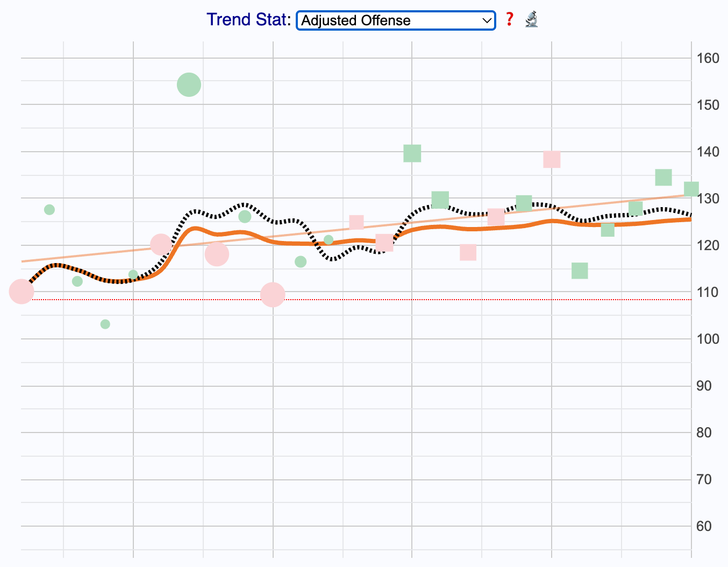Click the 100 label on the y-axis
Viewport: 728px width, 567px height.
707,339
